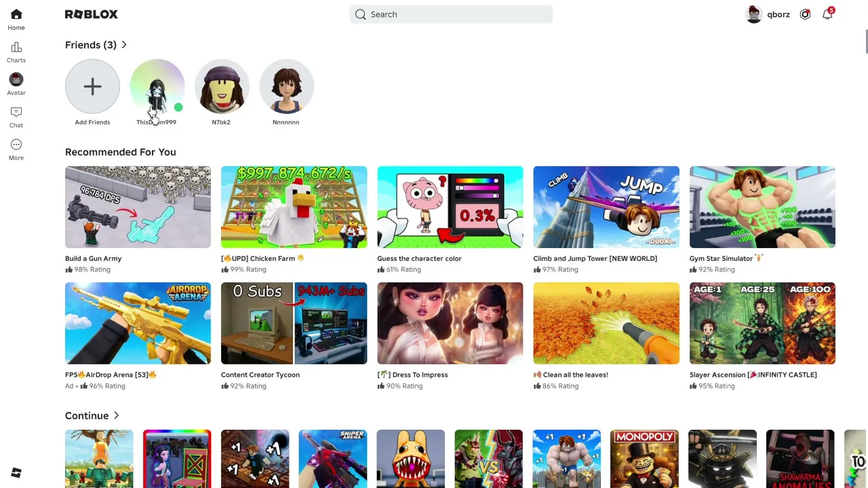The image size is (868, 488).
Task: Click the FPS AirDrop Arena [S3] title
Action: tap(111, 375)
